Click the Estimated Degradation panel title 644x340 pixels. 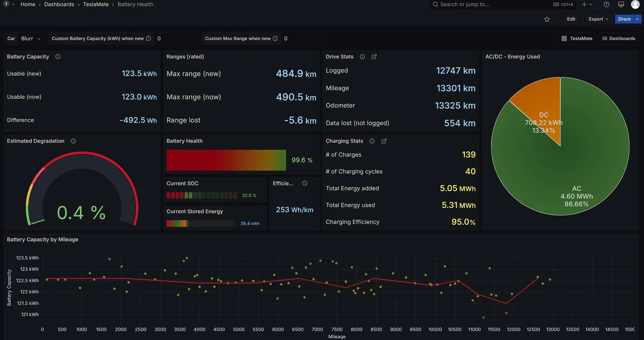click(36, 141)
